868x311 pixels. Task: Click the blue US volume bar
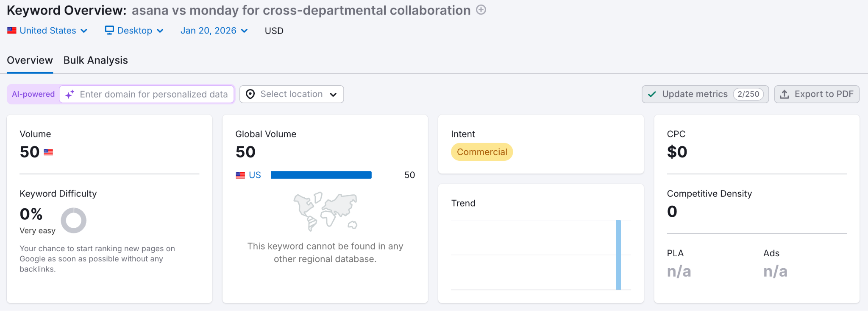pos(321,175)
